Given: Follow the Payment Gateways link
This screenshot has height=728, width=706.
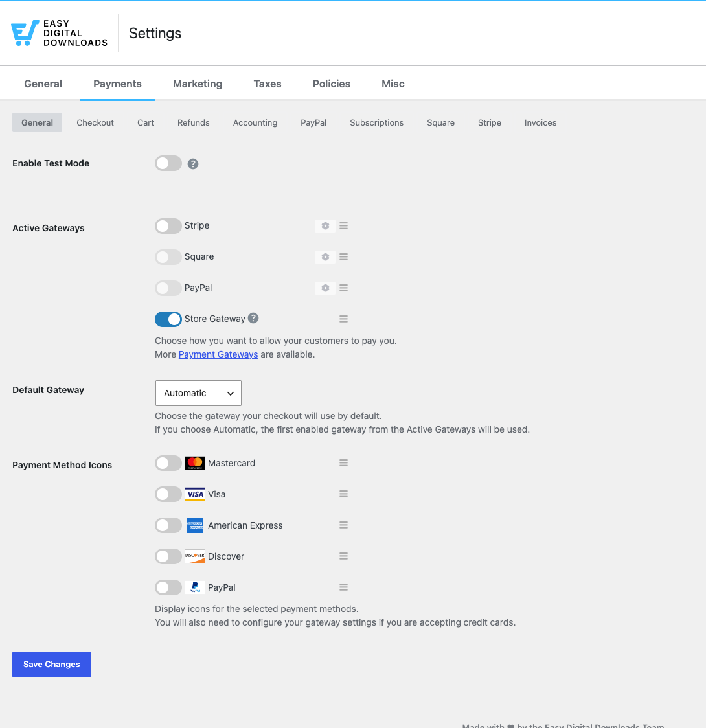Looking at the screenshot, I should pyautogui.click(x=218, y=354).
